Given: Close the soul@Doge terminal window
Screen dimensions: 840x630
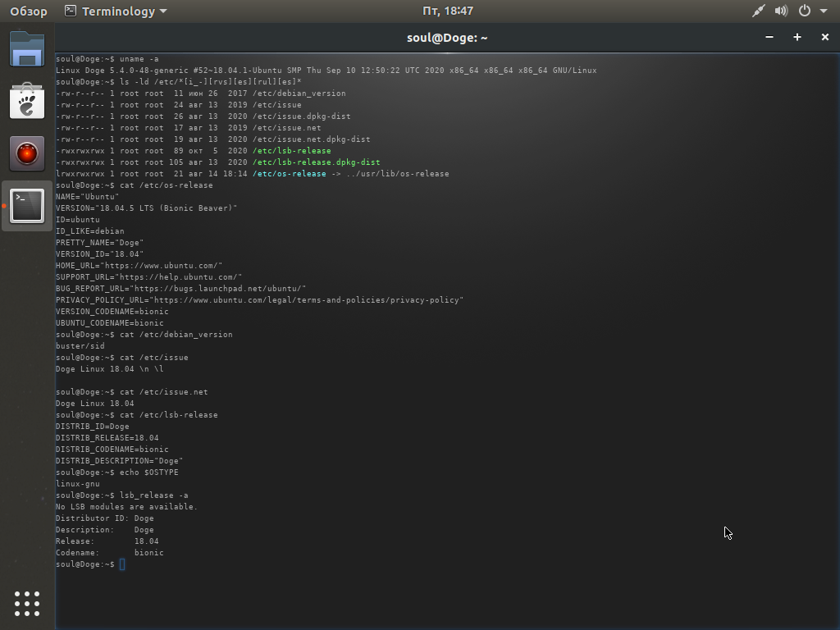Looking at the screenshot, I should 825,37.
